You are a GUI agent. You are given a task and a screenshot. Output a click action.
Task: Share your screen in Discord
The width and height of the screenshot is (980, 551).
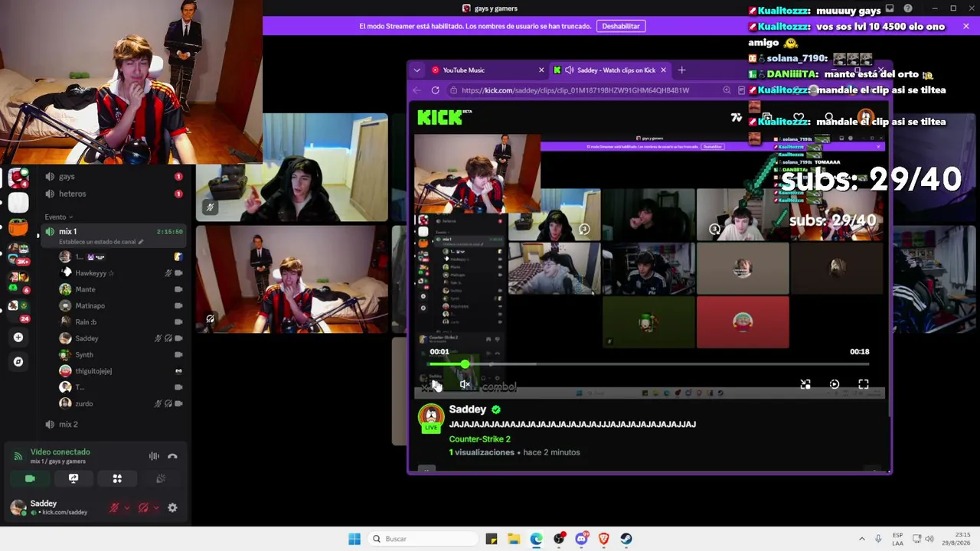point(73,478)
